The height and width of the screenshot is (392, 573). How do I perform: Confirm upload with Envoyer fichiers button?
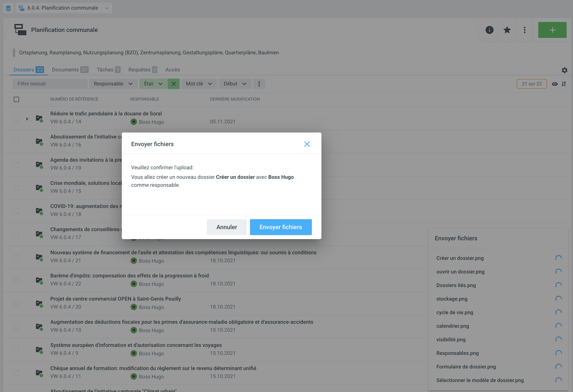tap(281, 227)
